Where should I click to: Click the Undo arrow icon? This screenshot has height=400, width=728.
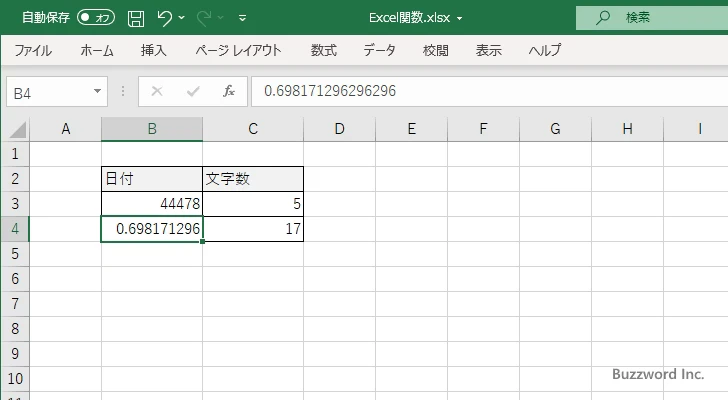(x=164, y=18)
